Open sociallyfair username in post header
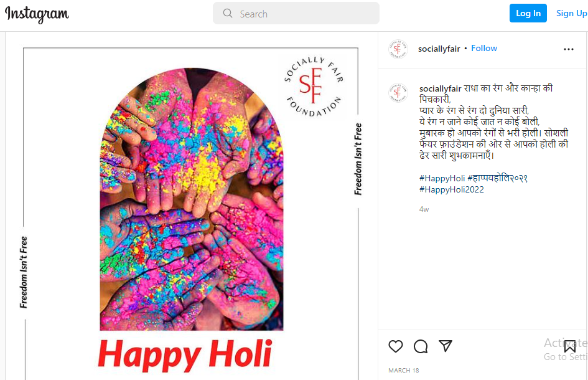The height and width of the screenshot is (380, 588). pyautogui.click(x=439, y=49)
